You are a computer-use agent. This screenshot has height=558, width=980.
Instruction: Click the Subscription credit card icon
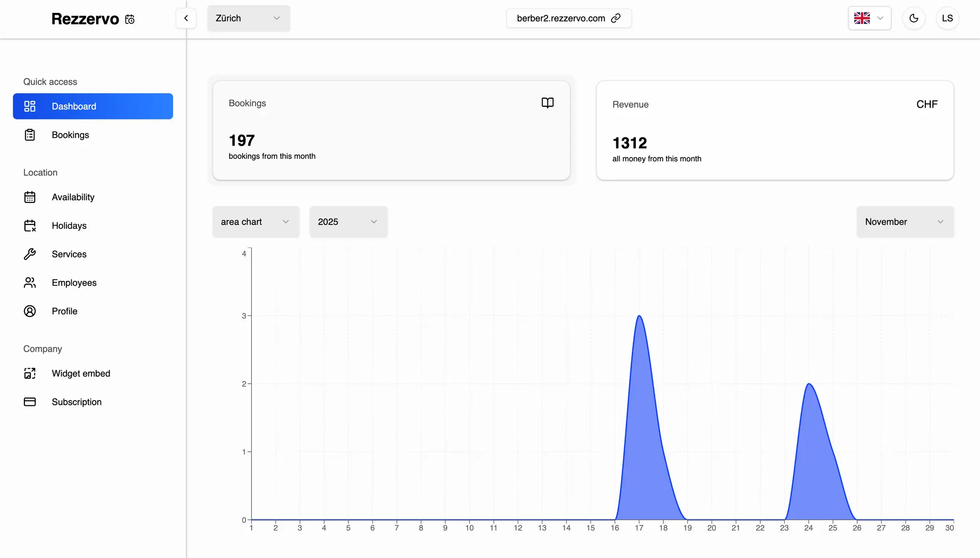30,402
